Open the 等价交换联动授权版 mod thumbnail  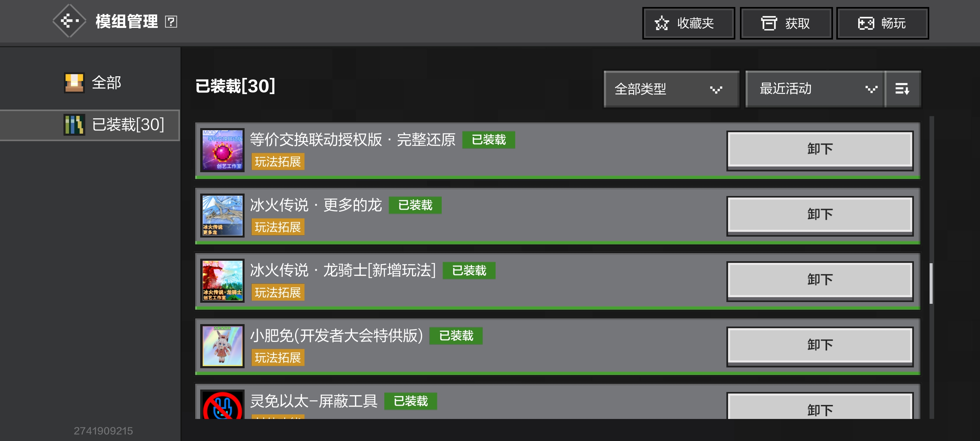222,150
